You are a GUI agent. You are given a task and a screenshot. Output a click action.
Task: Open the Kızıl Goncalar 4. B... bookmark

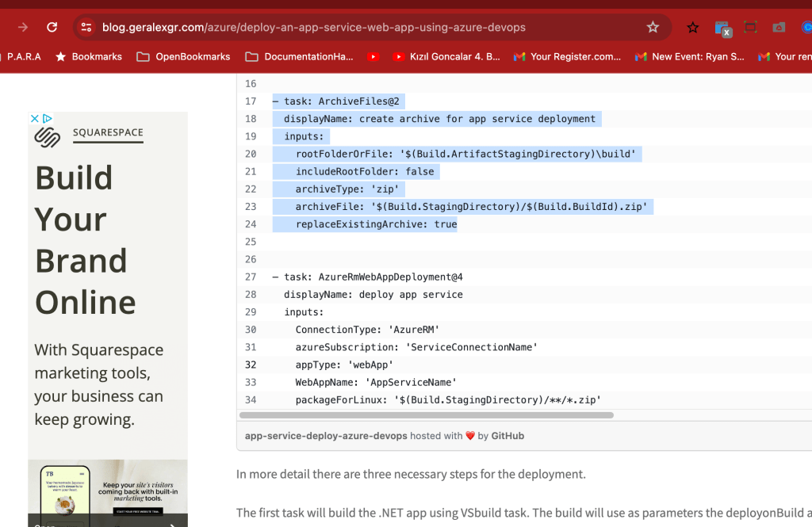coord(446,56)
